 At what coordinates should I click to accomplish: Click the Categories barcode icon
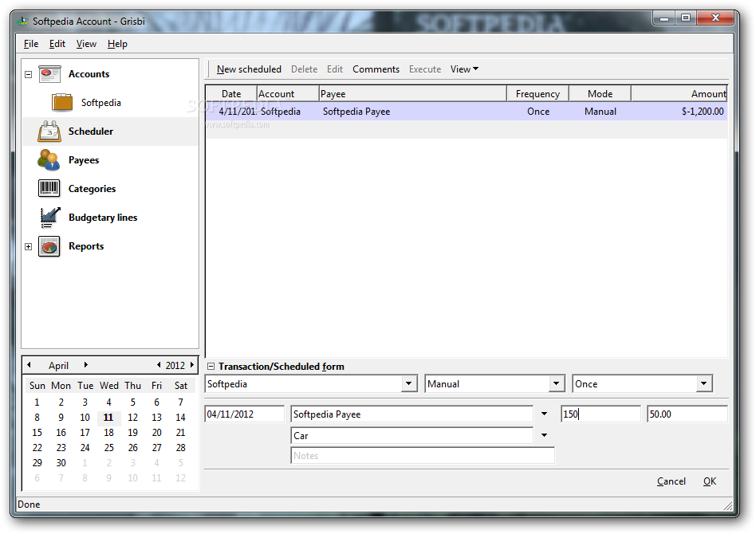coord(49,188)
